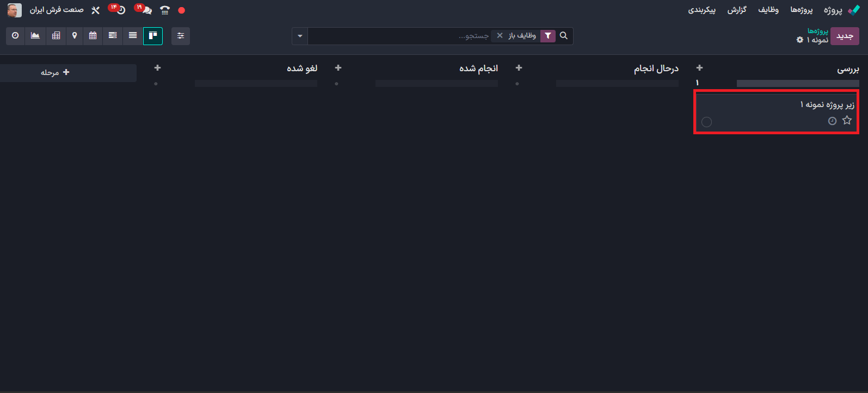Open the پیکربندی menu
The image size is (868, 393).
[x=701, y=10]
